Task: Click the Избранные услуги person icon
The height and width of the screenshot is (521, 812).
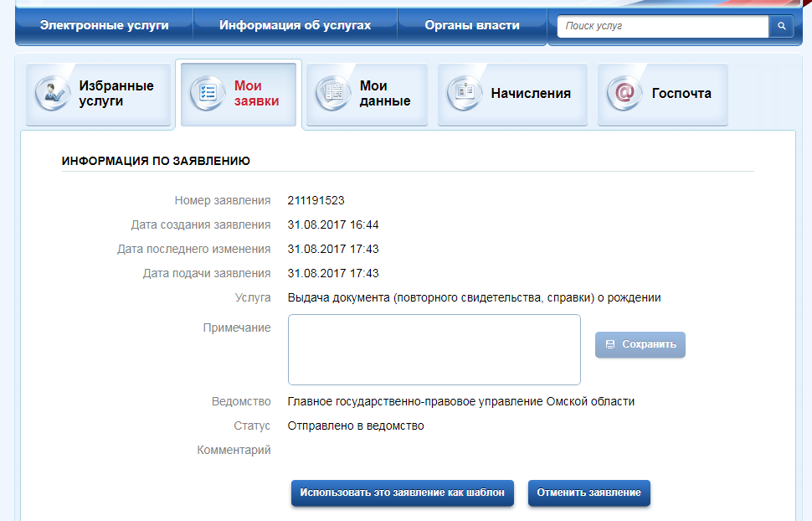Action: coord(53,93)
